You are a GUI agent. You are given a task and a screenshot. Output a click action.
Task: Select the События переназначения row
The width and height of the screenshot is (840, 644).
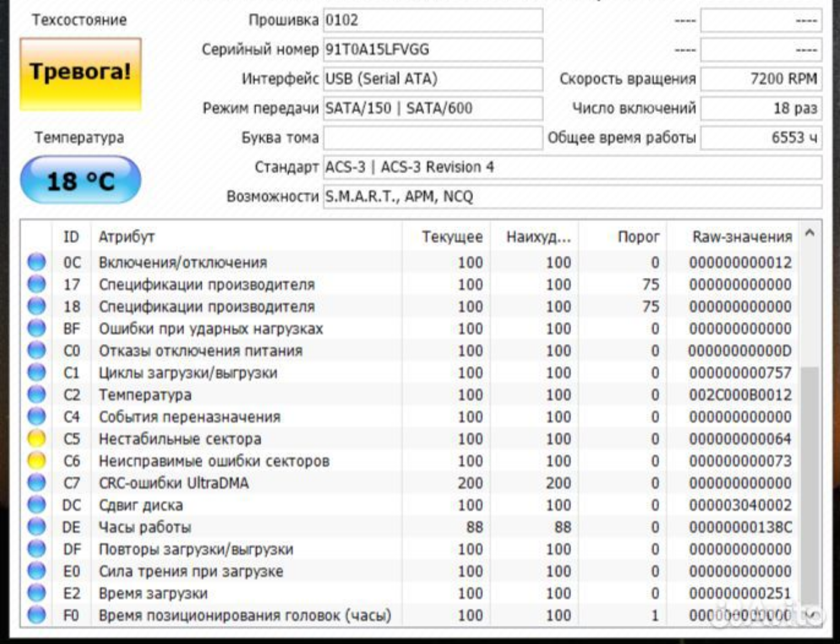pos(411,417)
